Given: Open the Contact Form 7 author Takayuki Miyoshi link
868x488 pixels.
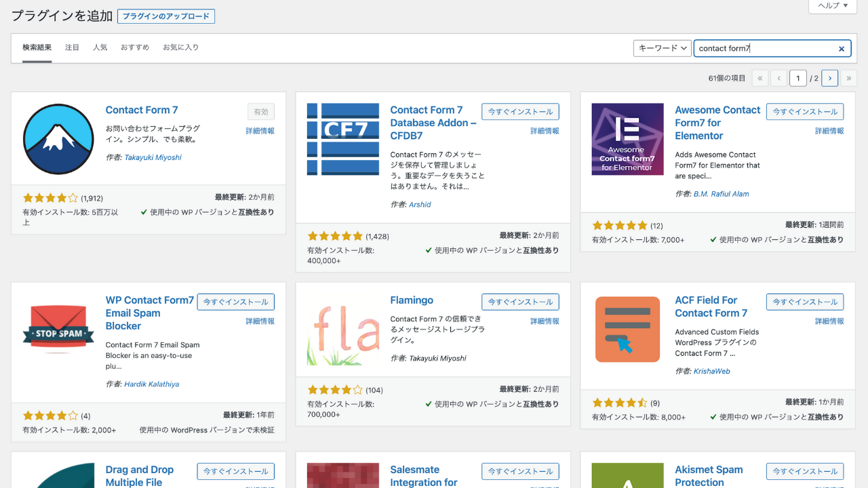Looking at the screenshot, I should click(153, 157).
